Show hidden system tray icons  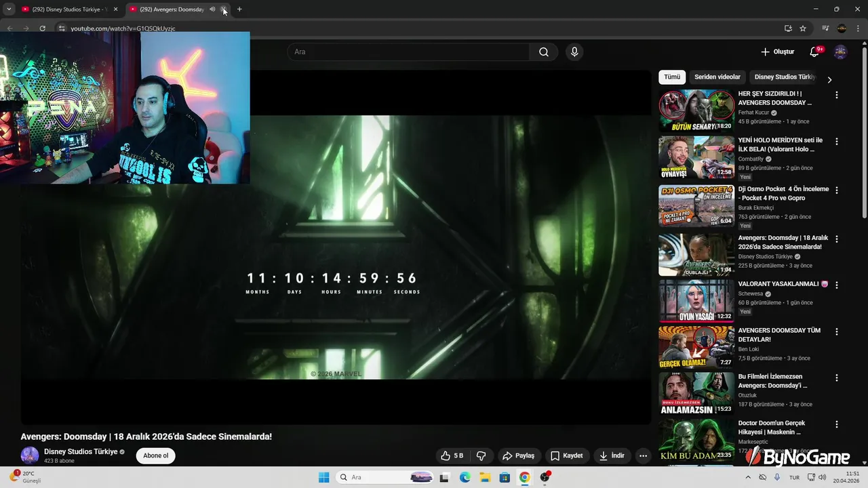(748, 477)
